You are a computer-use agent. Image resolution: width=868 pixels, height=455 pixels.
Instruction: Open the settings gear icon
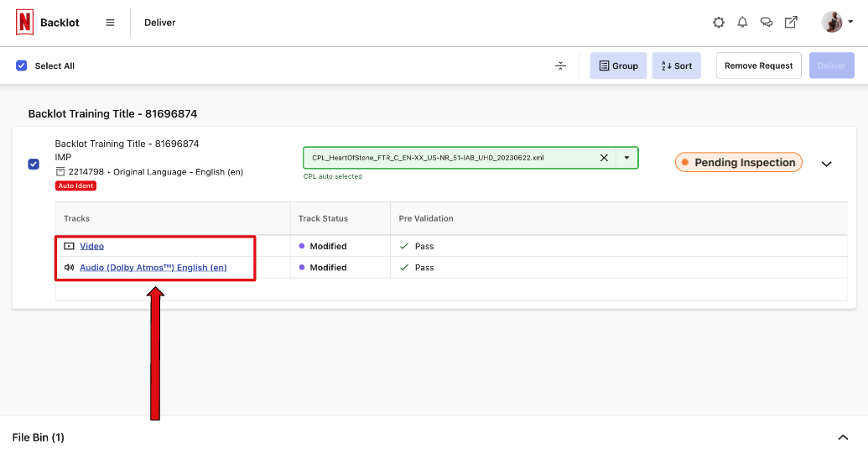tap(719, 22)
